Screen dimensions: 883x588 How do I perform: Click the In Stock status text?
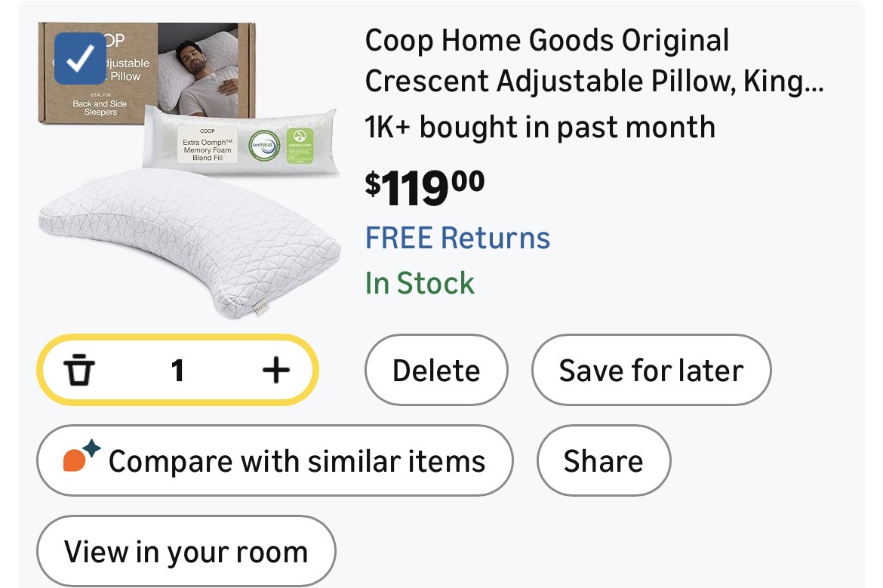click(420, 283)
